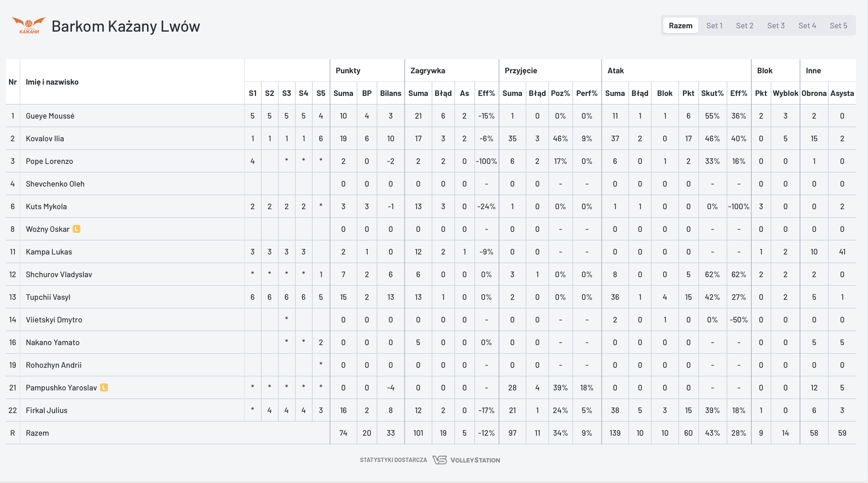
Task: Click the Skut% column header
Action: pos(712,93)
